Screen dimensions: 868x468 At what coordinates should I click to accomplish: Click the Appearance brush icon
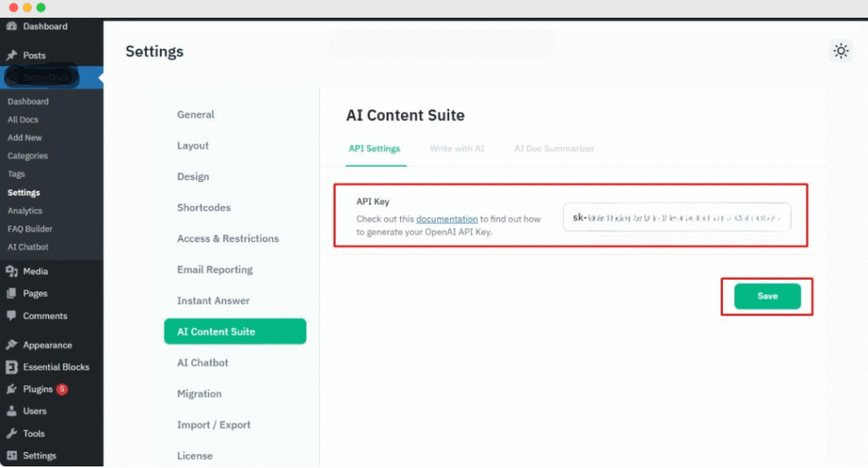point(12,345)
